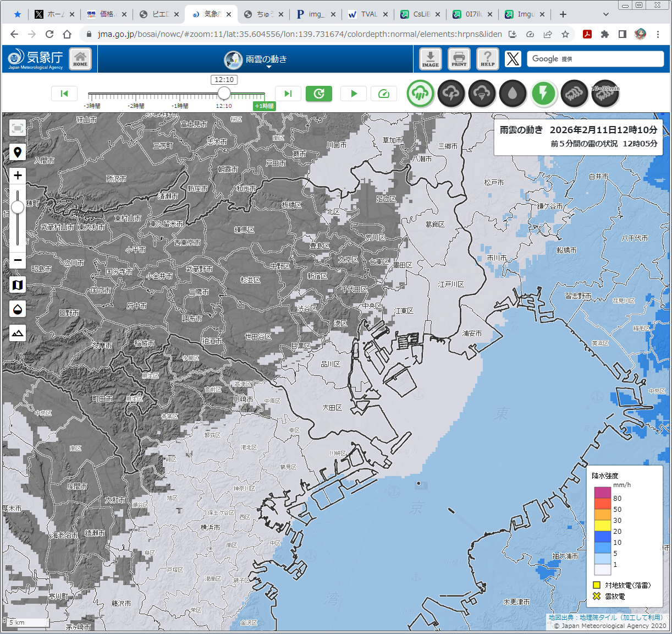Open the map type selector button

coord(18,285)
